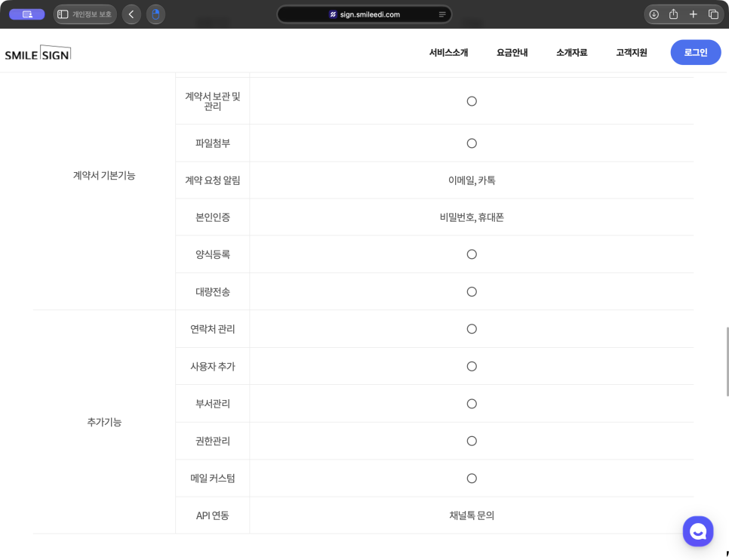Click the 계약 요청 알림 row label
Screen dimensions: 729x560
click(213, 180)
